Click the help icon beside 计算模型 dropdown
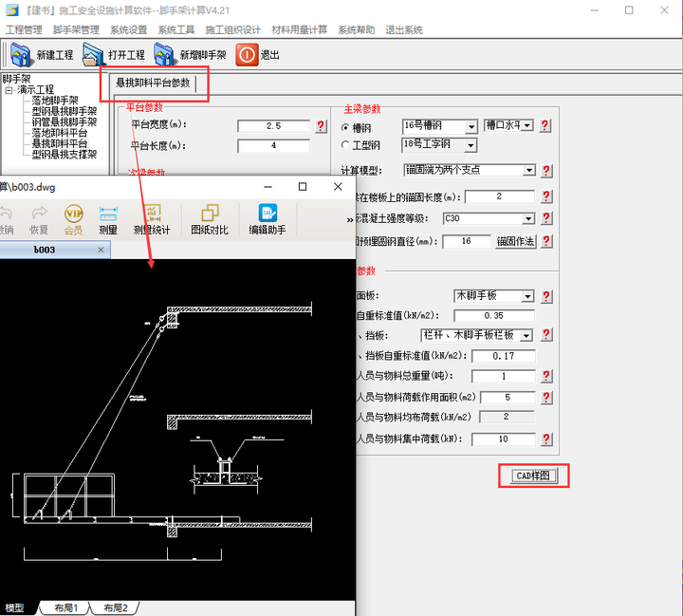 click(x=546, y=171)
